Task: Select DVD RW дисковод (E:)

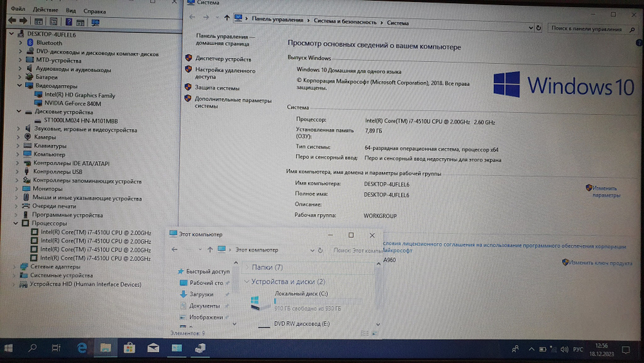Action: (302, 324)
